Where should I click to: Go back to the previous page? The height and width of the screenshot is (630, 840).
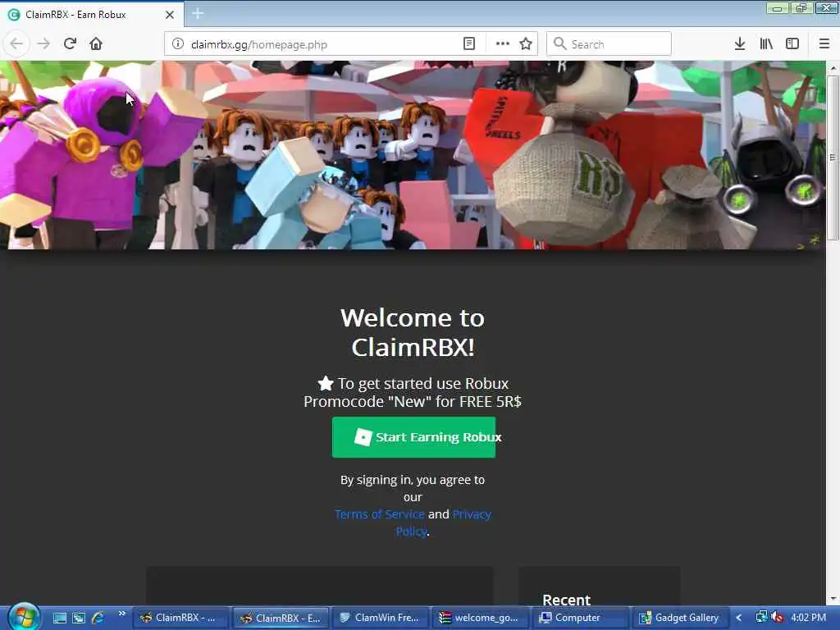[16, 44]
